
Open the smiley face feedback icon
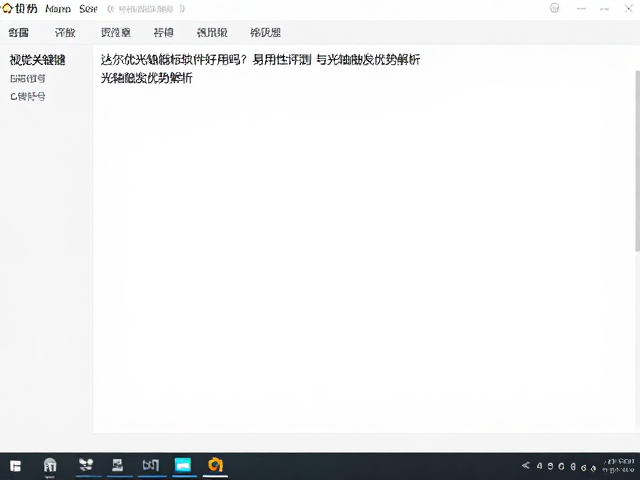tap(554, 8)
